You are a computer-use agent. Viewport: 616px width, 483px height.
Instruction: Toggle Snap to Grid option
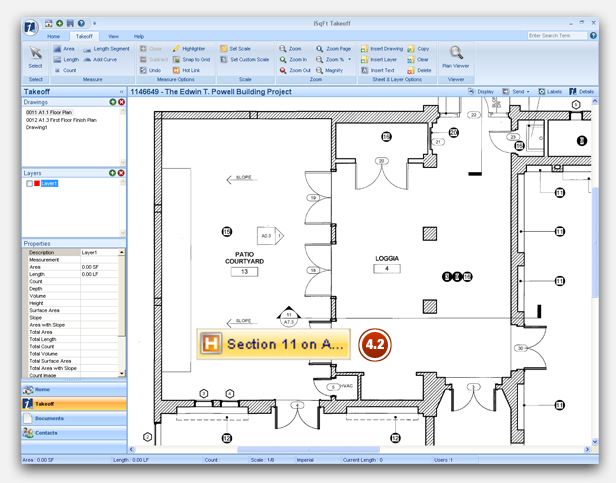(x=192, y=59)
